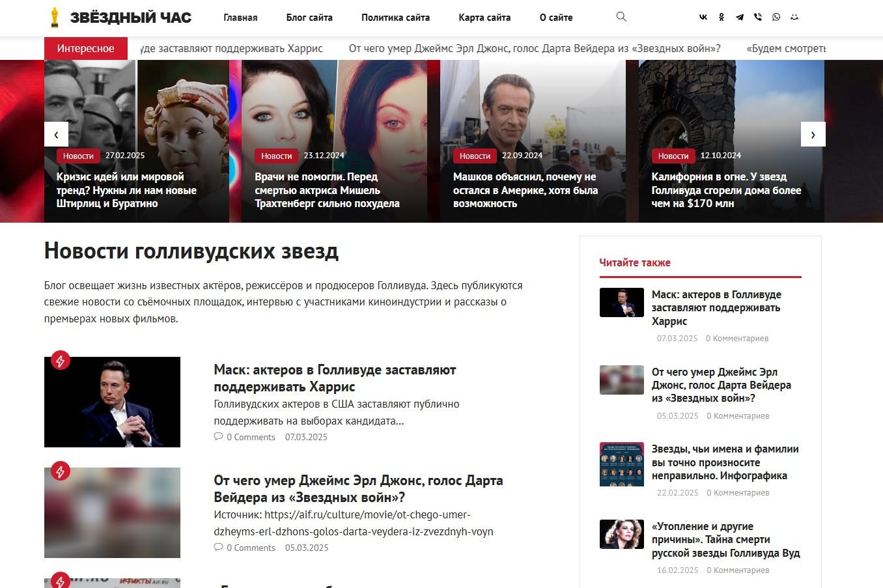Open sidebar infographic thumbnail about star names

pos(622,464)
